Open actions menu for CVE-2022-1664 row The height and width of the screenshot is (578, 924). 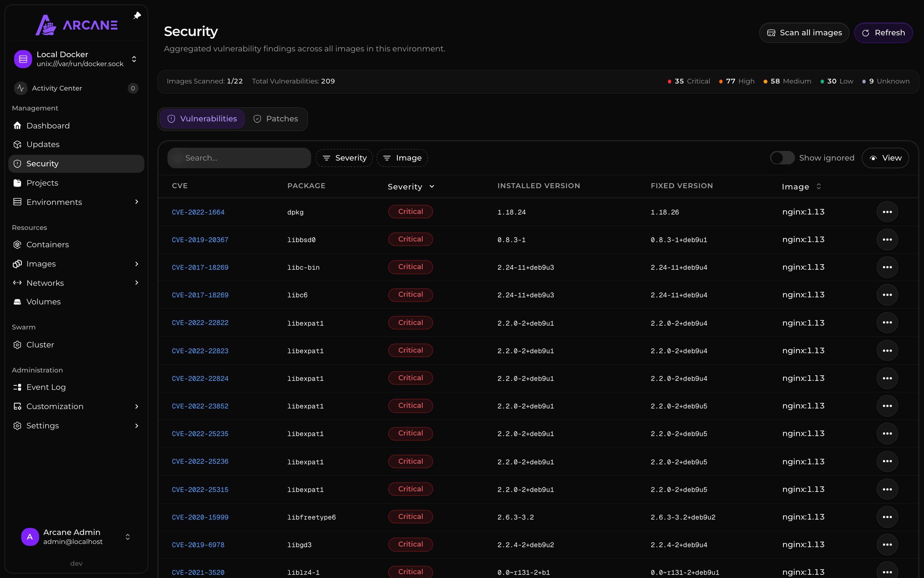coord(887,212)
